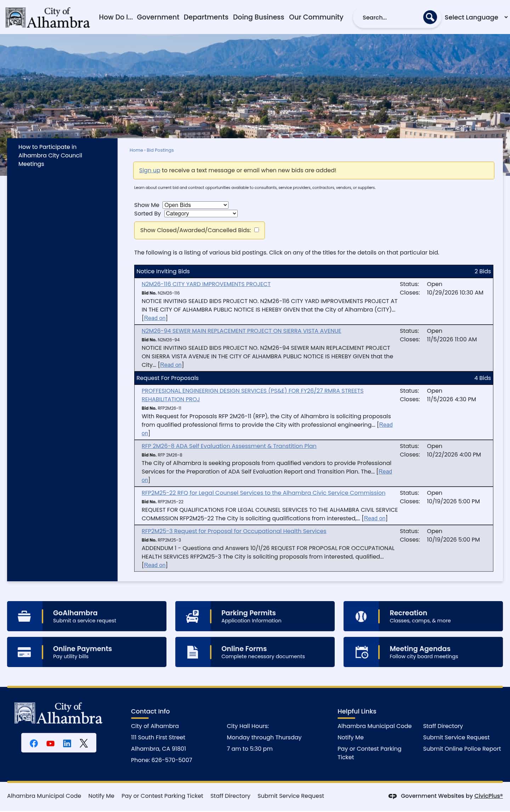Open N2M26-116 City Yard Improvements Project bid
This screenshot has height=812, width=510.
click(x=206, y=284)
